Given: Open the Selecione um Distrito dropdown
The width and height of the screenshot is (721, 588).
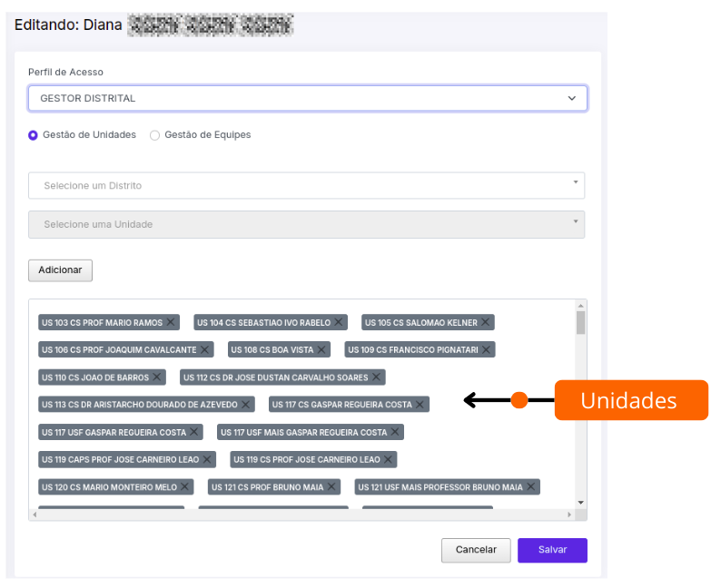Looking at the screenshot, I should tap(306, 186).
